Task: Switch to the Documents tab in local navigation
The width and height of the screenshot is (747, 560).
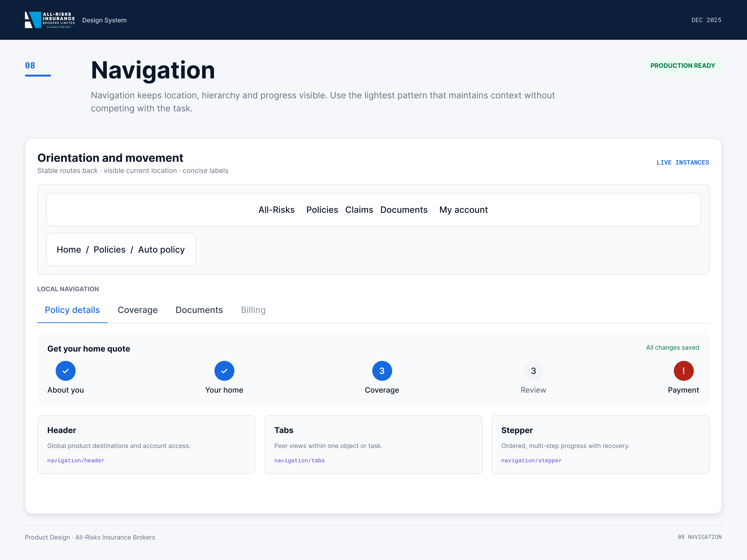Action: (199, 310)
